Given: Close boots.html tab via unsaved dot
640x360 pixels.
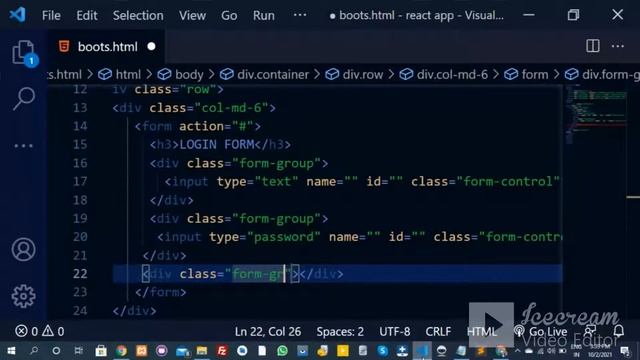Looking at the screenshot, I should tap(151, 47).
